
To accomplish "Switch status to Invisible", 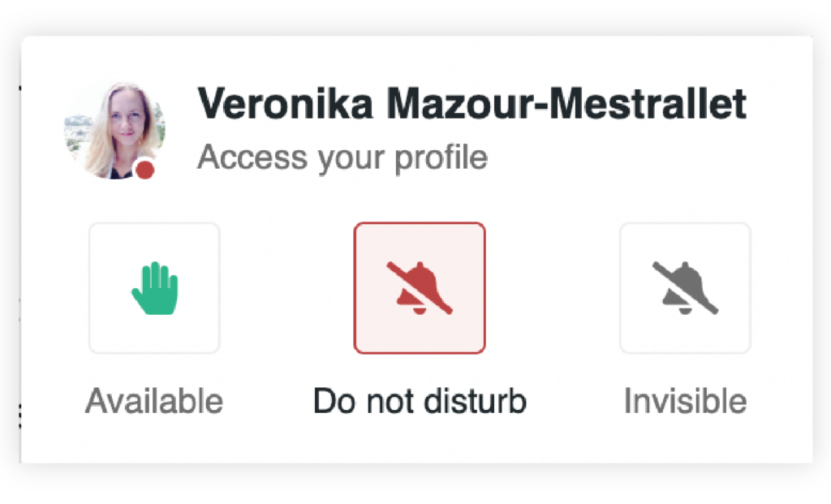I will 685,289.
